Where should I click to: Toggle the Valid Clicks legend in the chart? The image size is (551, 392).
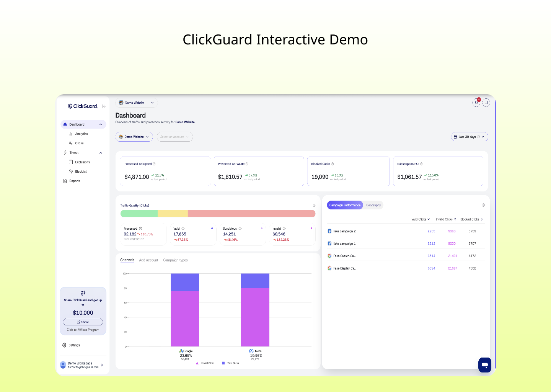click(x=230, y=363)
